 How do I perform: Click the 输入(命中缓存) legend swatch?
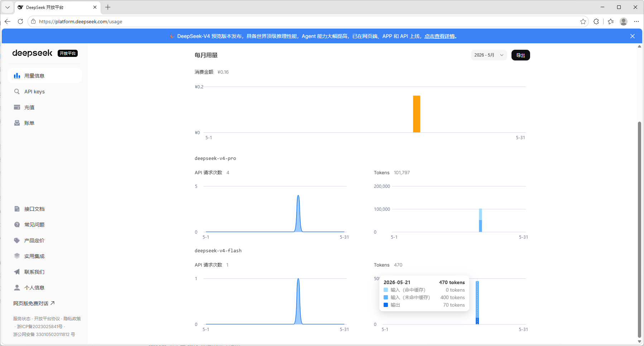[386, 290]
